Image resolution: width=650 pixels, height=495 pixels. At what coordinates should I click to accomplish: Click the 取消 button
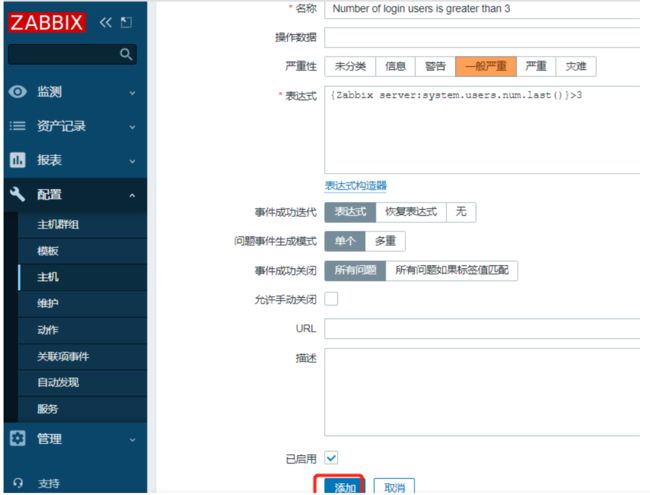(394, 486)
